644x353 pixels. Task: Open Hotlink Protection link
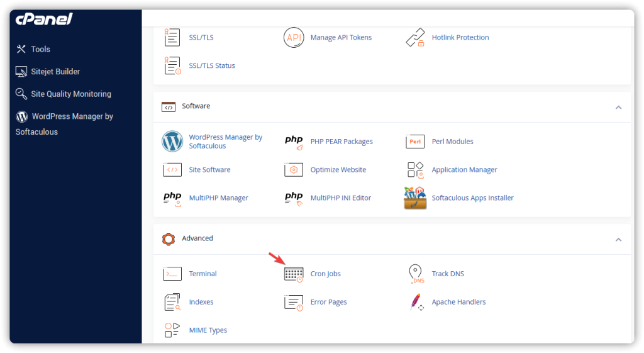[x=460, y=37]
